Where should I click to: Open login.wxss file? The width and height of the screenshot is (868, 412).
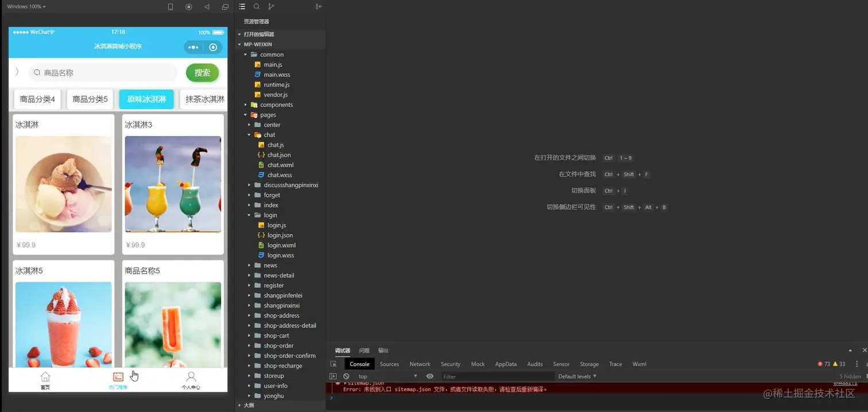click(280, 255)
